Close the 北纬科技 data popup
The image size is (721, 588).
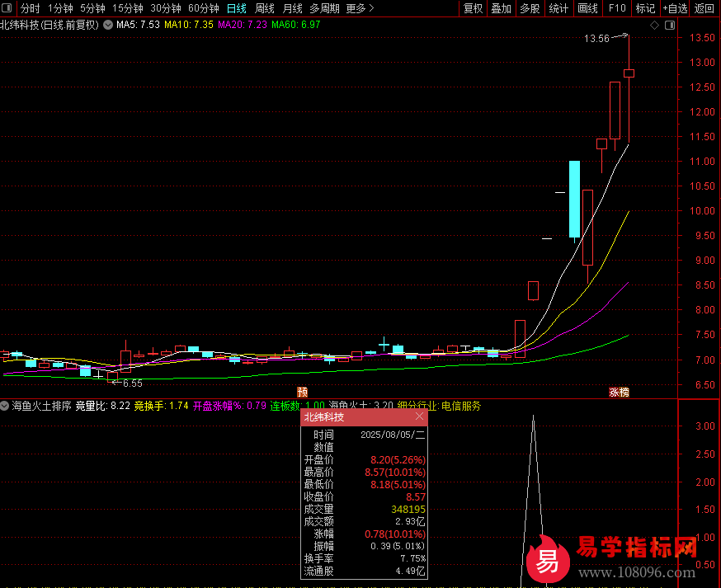(420, 417)
